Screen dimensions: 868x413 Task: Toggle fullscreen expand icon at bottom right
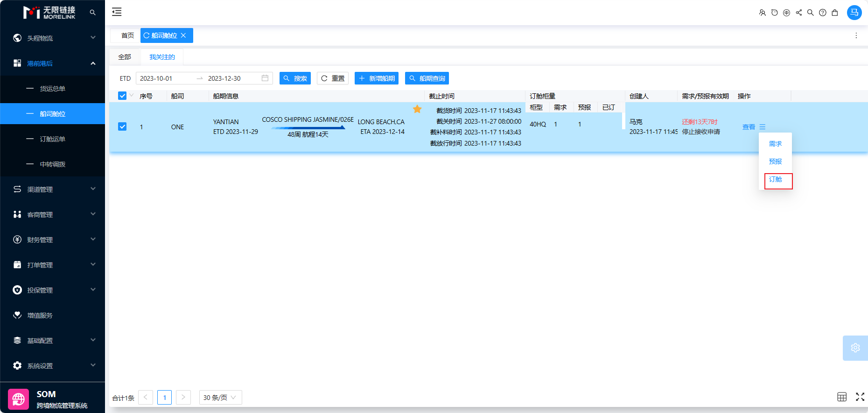860,397
